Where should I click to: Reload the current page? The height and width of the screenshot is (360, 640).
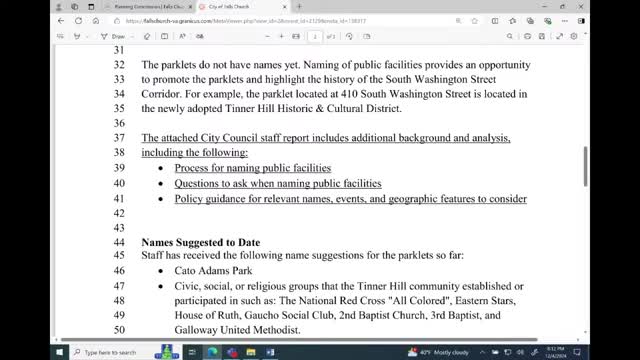(x=78, y=21)
